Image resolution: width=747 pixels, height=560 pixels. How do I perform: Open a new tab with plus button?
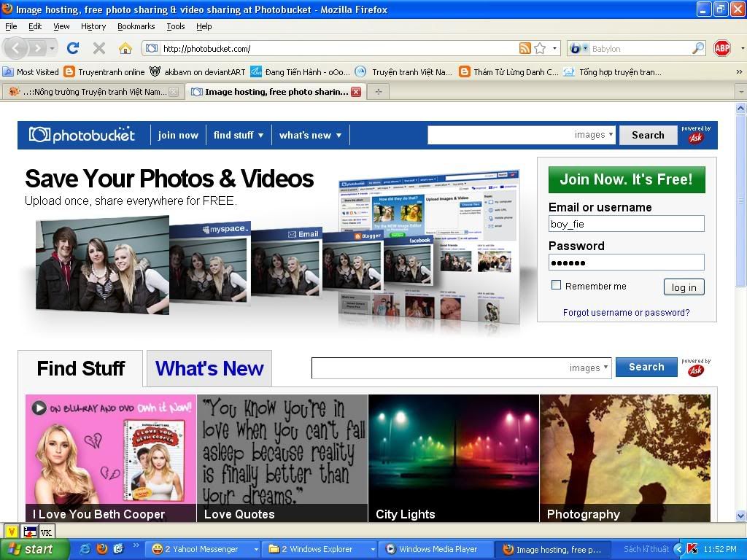click(x=379, y=92)
